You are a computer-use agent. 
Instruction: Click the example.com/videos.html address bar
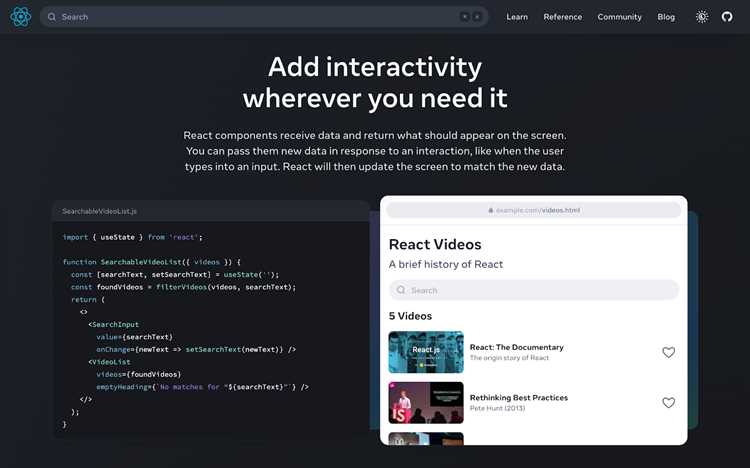[x=534, y=210]
